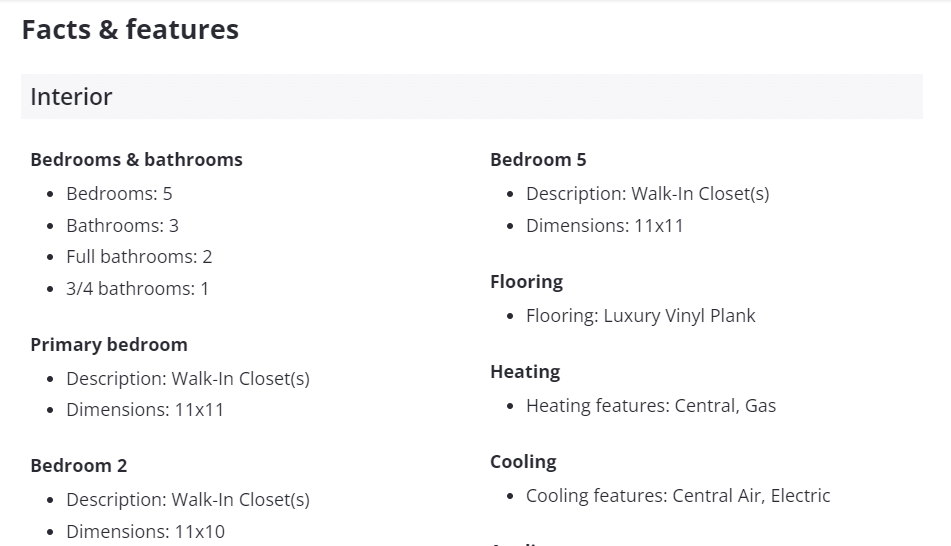Select the Flooring subheading

tap(526, 282)
